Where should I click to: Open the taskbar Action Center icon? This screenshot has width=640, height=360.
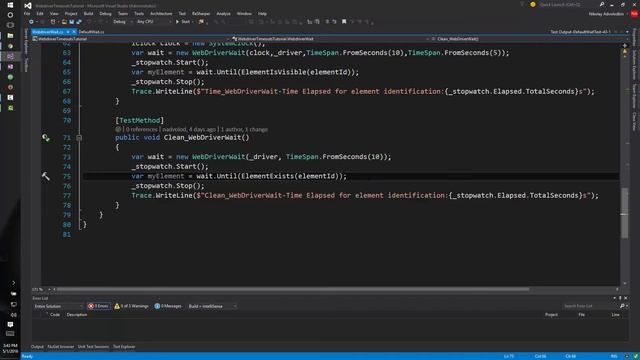click(x=10, y=324)
